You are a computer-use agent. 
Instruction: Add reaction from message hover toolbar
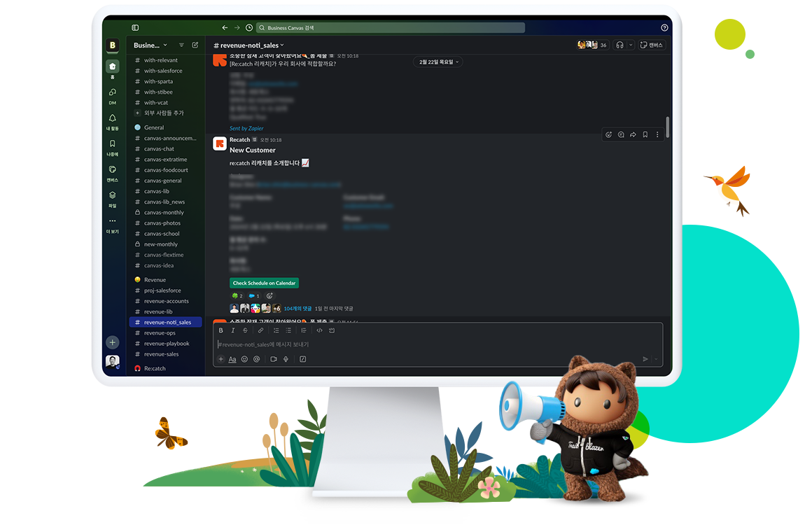pos(608,134)
